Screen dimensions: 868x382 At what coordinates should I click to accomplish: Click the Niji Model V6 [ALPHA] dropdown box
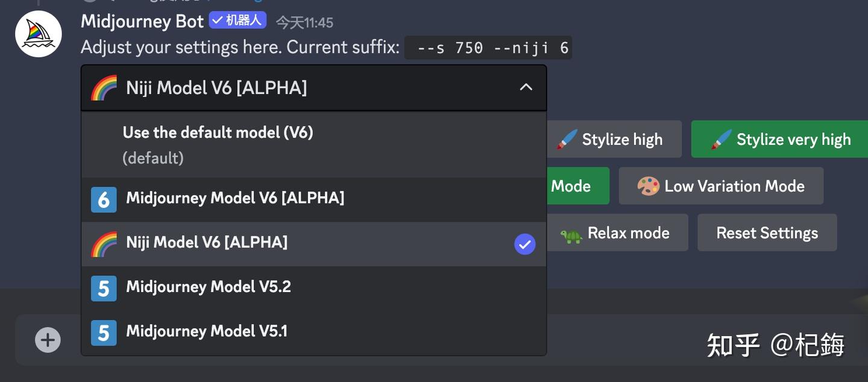tap(301, 88)
